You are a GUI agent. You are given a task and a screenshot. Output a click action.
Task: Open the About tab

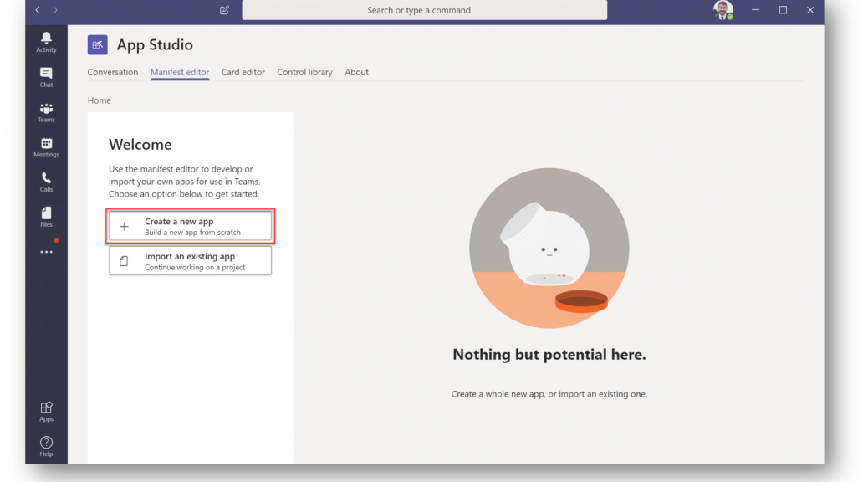coord(356,72)
